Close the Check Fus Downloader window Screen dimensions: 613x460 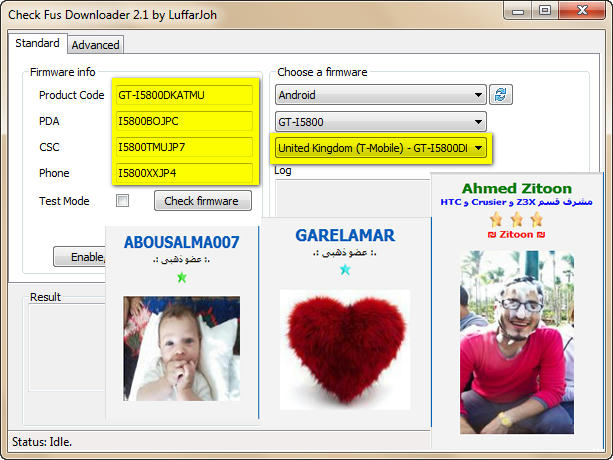coord(582,11)
